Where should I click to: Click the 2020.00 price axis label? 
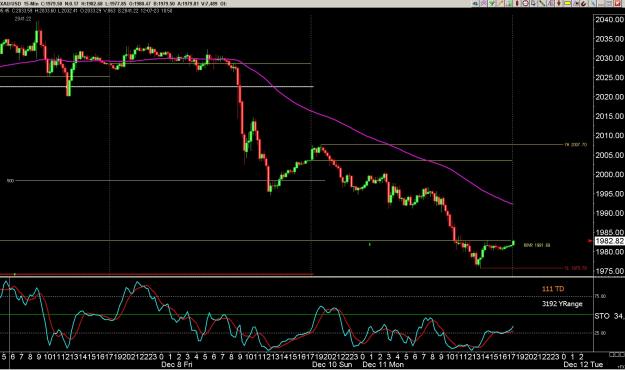tap(609, 97)
